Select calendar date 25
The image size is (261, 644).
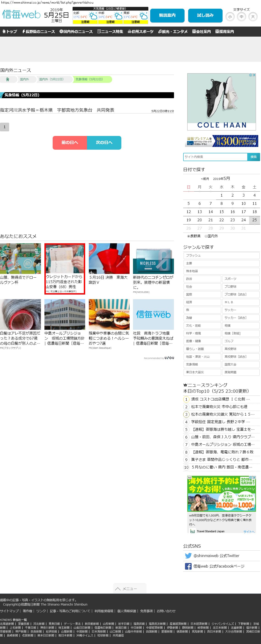[x=255, y=220]
